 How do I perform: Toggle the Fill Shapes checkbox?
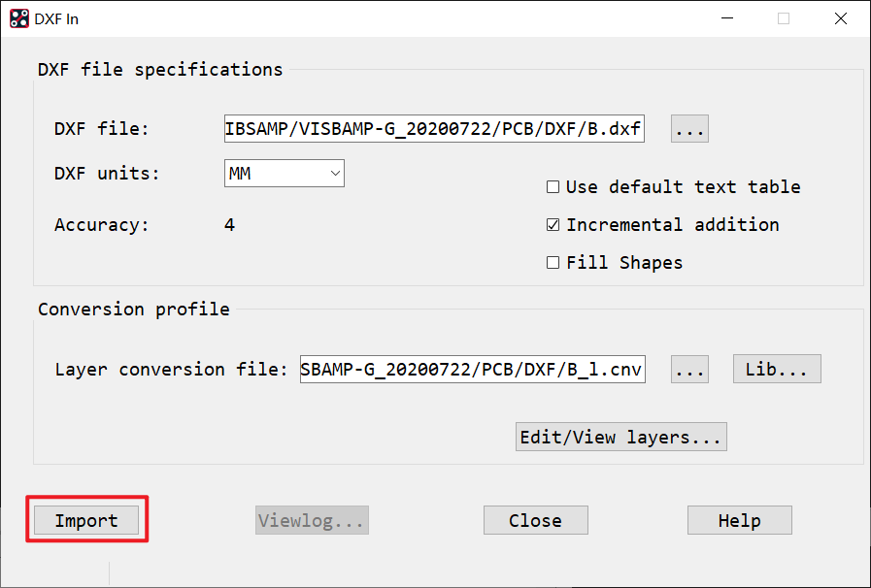point(553,263)
